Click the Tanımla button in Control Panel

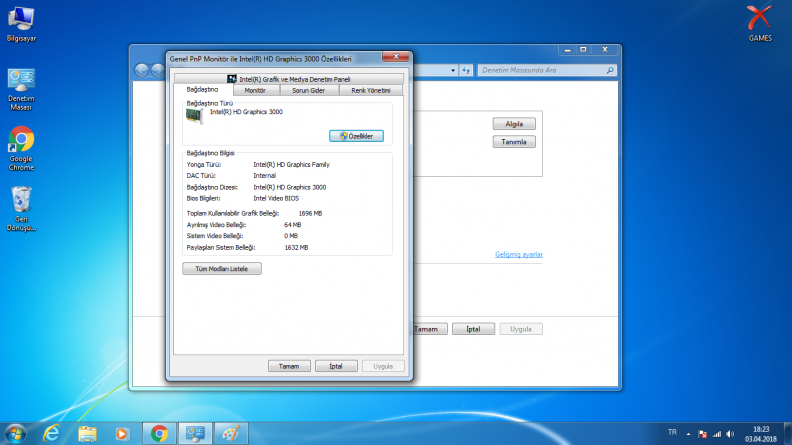514,142
